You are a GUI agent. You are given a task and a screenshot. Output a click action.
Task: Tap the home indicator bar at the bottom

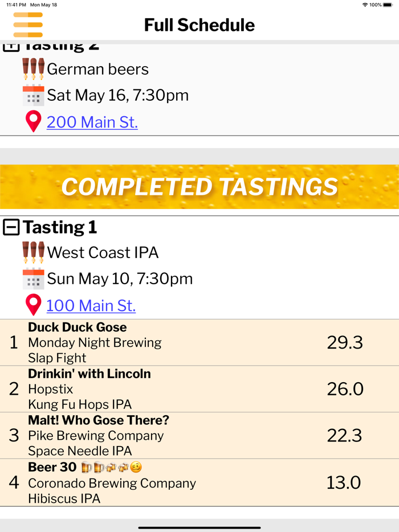[199, 526]
